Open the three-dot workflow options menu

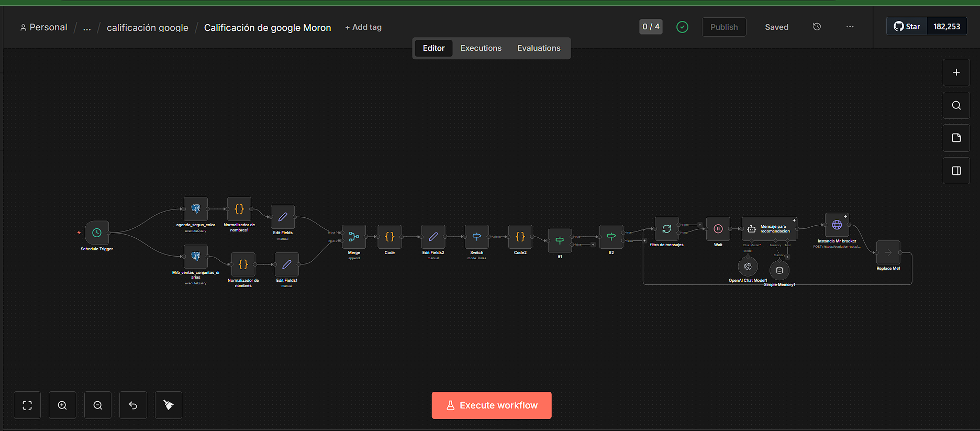point(850,27)
